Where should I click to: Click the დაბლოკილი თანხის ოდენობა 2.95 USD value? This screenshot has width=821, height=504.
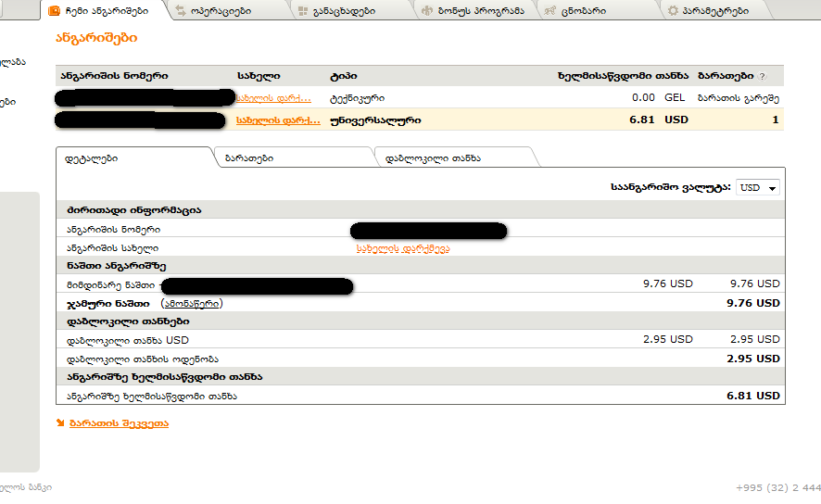(x=753, y=359)
